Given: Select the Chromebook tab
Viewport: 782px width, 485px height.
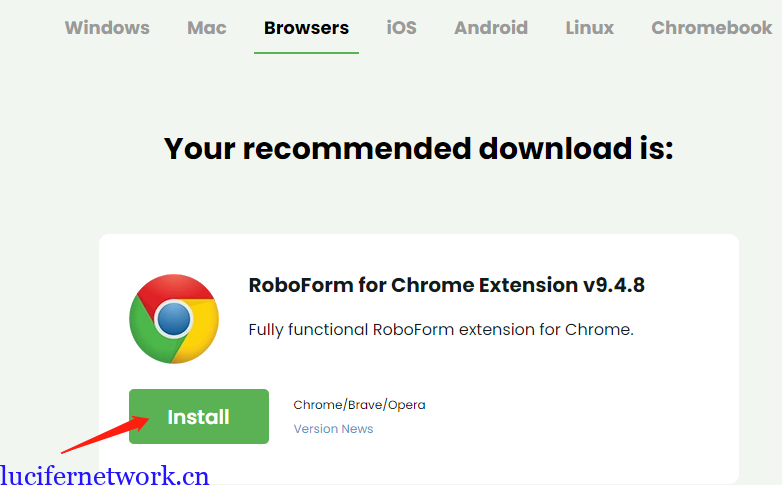Looking at the screenshot, I should (711, 28).
